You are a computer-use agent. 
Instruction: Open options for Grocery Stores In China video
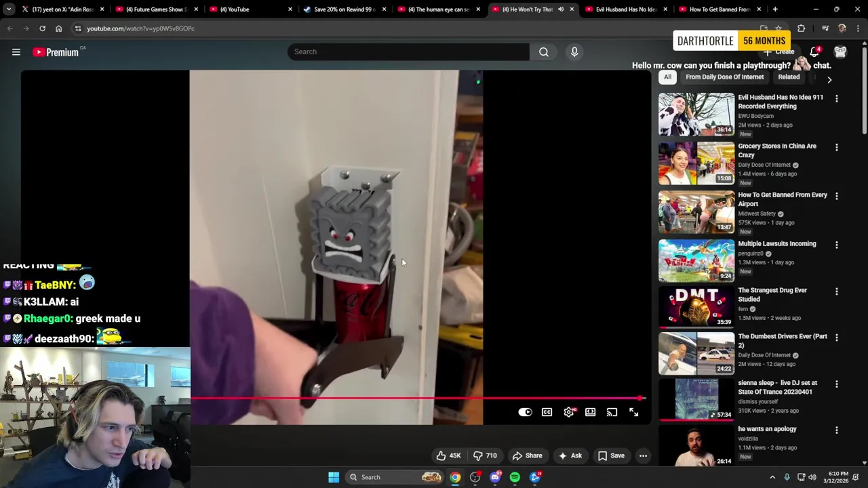(x=837, y=148)
